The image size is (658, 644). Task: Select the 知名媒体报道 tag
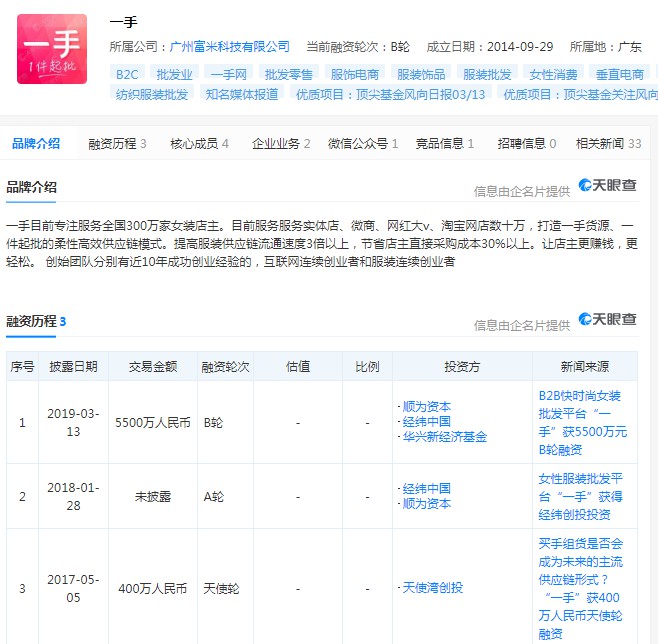click(x=242, y=94)
